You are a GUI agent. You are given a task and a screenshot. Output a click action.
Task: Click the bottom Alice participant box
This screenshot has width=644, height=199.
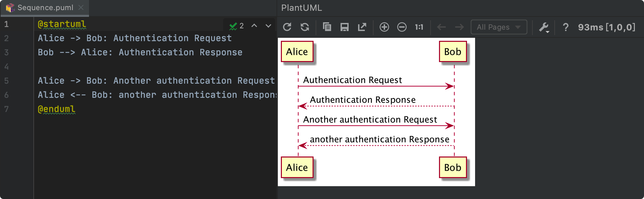(x=297, y=167)
